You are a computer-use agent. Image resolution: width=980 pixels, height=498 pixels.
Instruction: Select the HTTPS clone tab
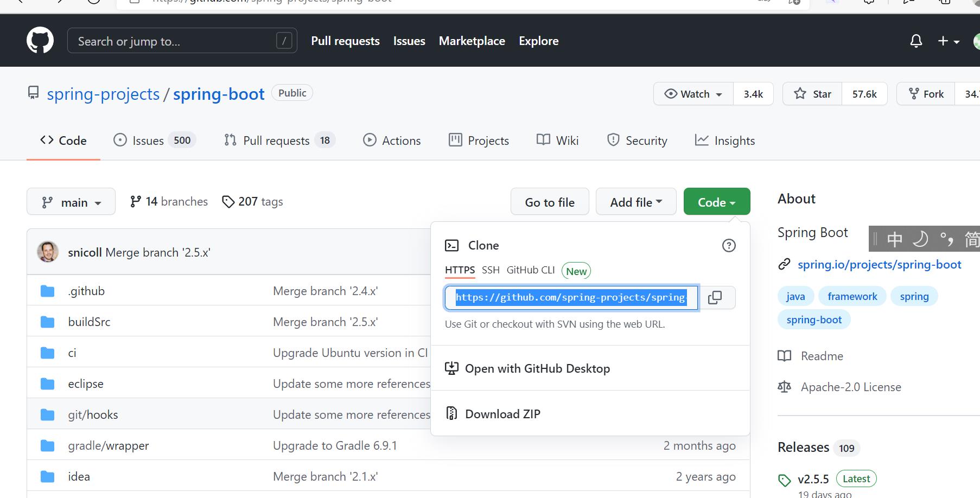click(x=460, y=270)
